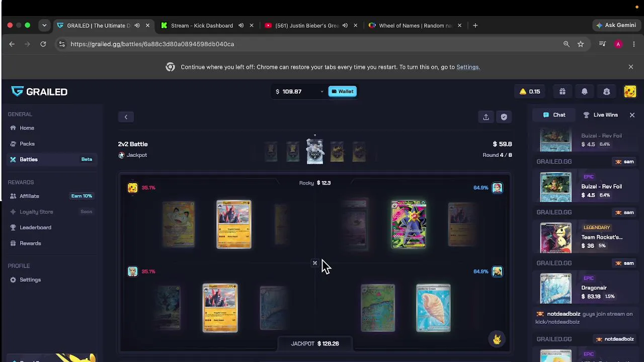Open the Team Rocket's legendary card thumbnail
The width and height of the screenshot is (644, 362).
tap(555, 238)
